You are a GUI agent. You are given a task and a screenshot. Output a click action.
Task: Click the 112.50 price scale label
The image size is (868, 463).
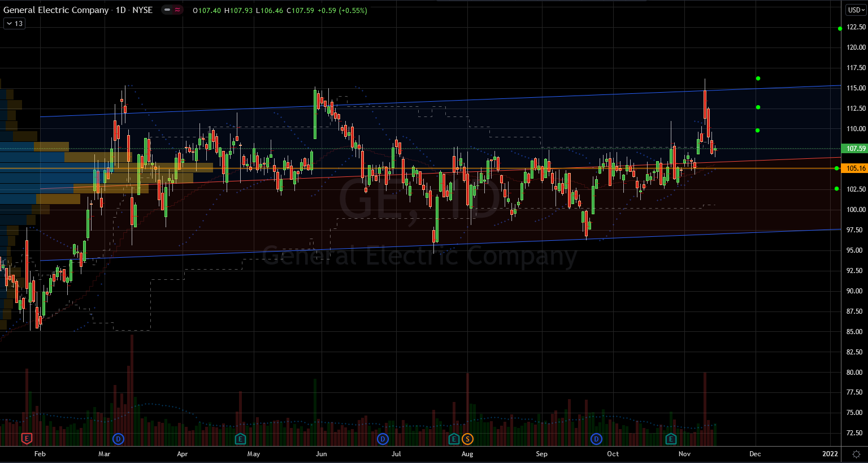pyautogui.click(x=856, y=109)
